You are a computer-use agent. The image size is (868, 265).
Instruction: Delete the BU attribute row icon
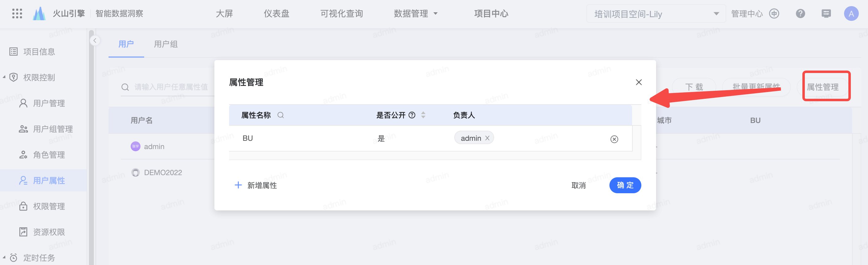point(614,139)
